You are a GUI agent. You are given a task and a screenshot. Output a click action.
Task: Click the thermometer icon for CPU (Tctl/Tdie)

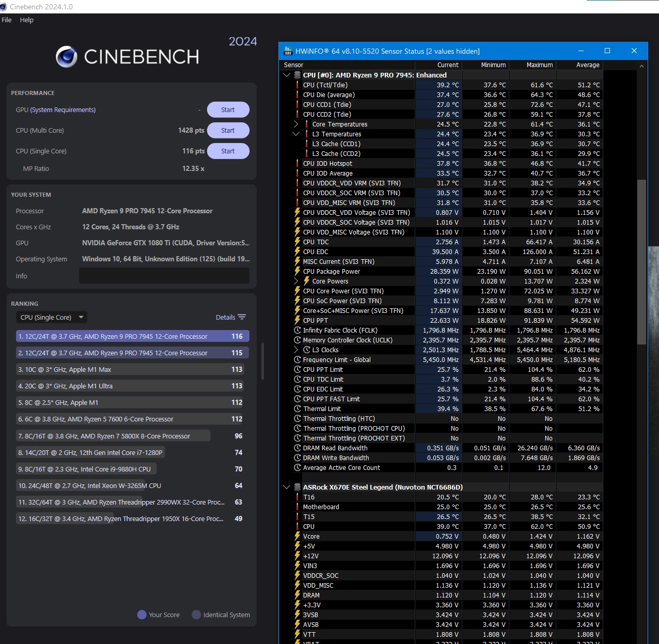(297, 85)
